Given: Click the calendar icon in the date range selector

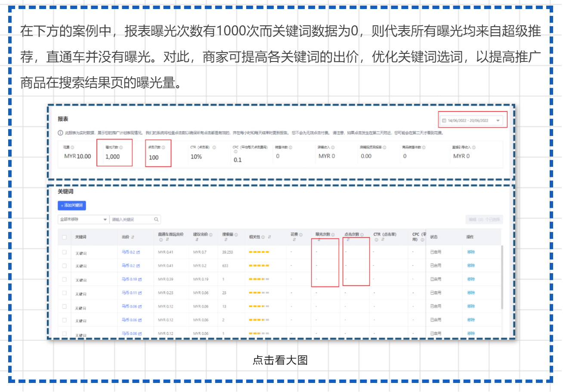Looking at the screenshot, I should pyautogui.click(x=444, y=120).
